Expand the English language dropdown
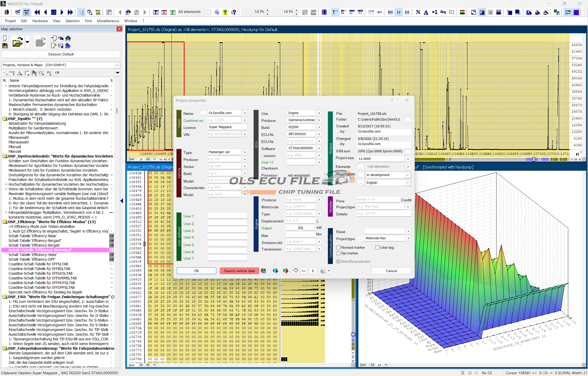 click(407, 183)
